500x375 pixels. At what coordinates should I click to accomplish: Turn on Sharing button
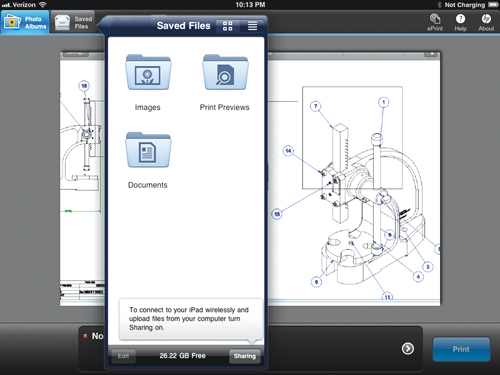coord(245,356)
